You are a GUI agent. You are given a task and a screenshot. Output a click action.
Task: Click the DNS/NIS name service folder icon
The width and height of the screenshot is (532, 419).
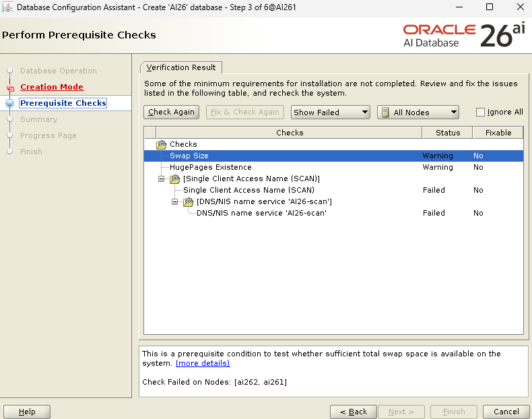point(189,201)
